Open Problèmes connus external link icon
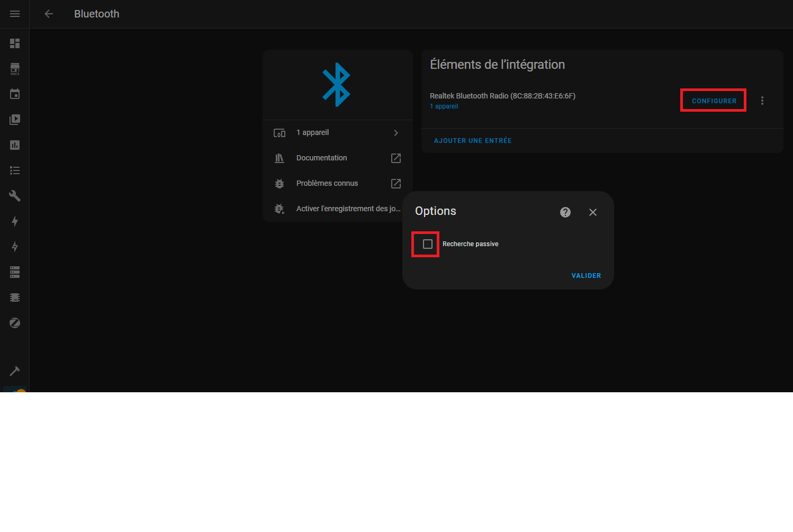Screen dimensions: 793x532 (x=396, y=184)
